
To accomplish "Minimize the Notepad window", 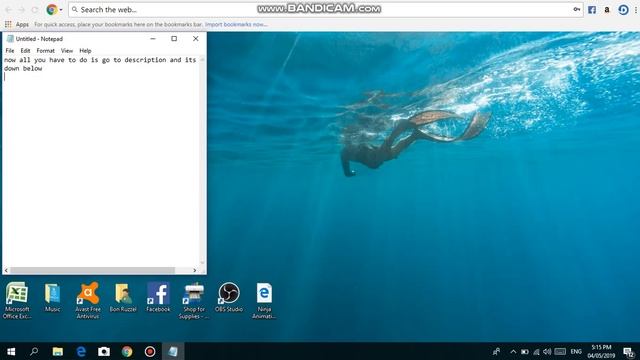I will (x=153, y=39).
